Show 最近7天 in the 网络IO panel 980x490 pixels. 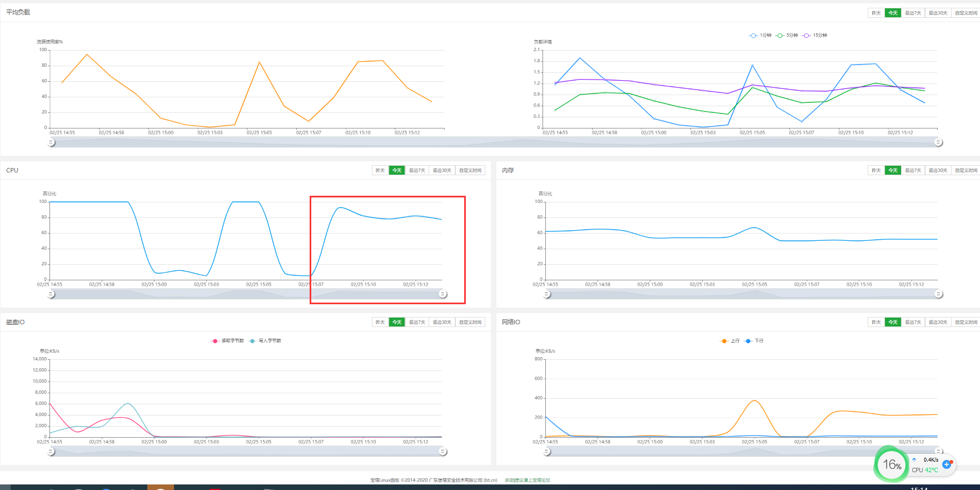point(913,322)
